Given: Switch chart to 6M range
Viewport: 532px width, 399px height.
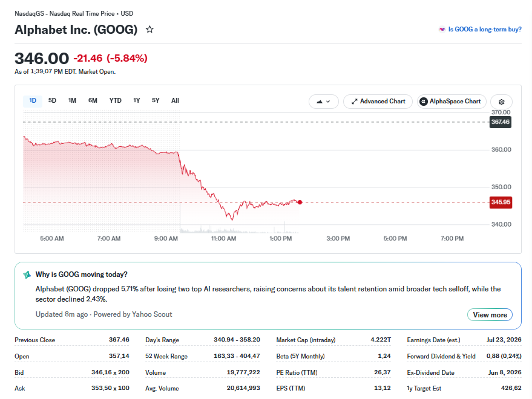Looking at the screenshot, I should (93, 101).
